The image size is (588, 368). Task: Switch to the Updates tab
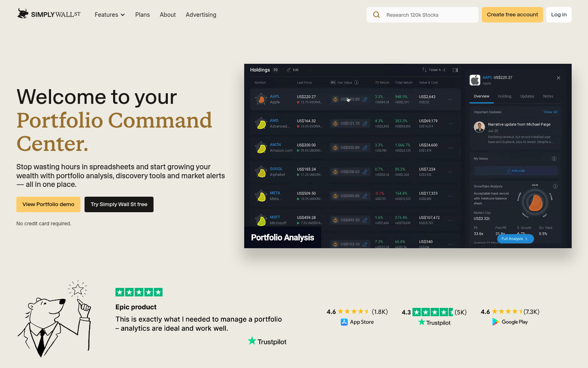527,96
